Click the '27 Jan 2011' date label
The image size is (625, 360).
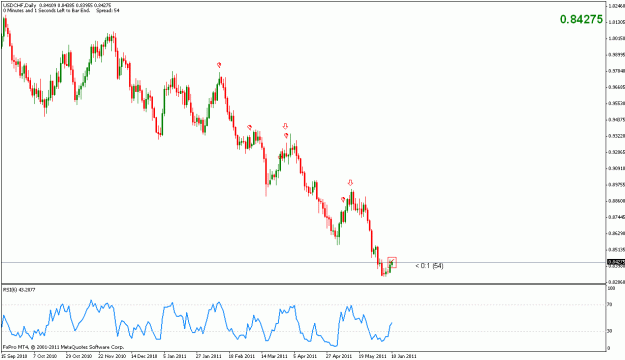[208, 356]
